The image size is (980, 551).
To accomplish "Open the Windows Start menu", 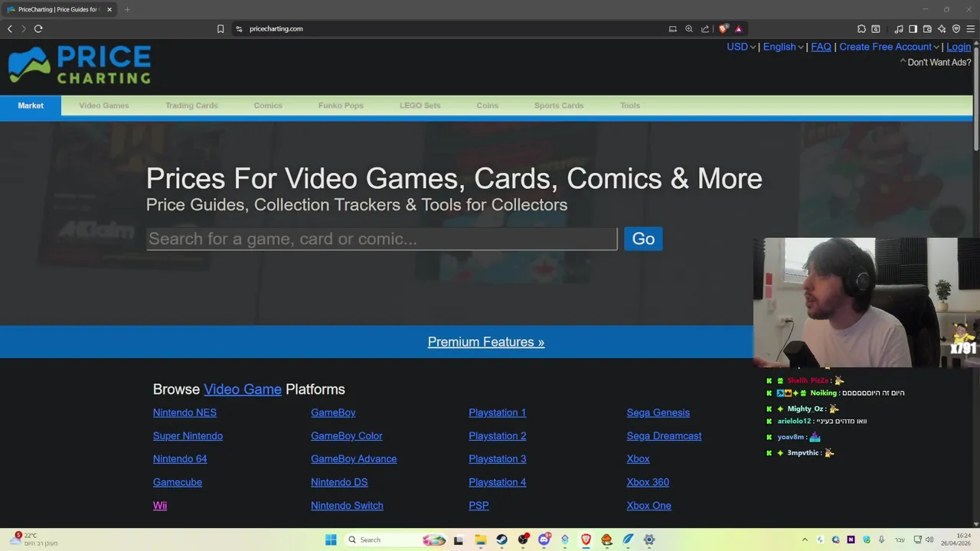I will pyautogui.click(x=331, y=540).
